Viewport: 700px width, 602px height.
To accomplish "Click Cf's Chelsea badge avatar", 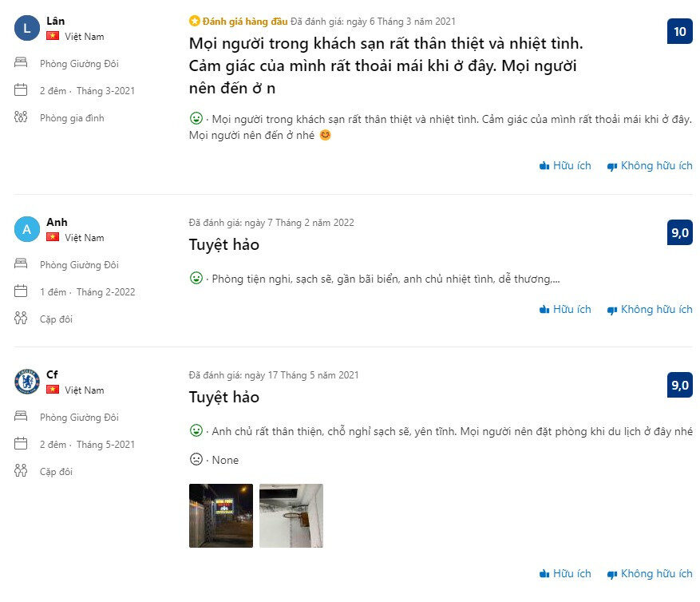I will tap(27, 382).
